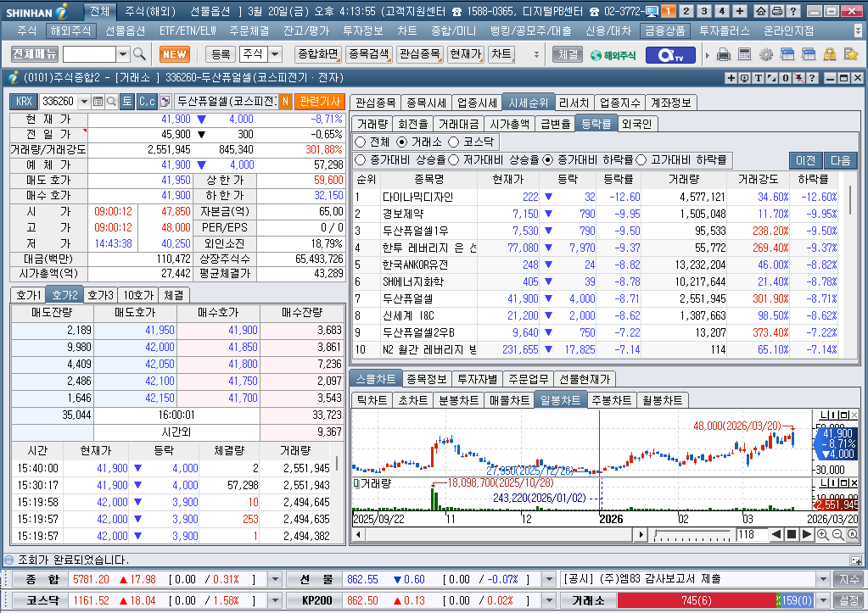This screenshot has height=613, width=868.
Task: Expand the menu bar overflow chevron
Action: (x=858, y=31)
